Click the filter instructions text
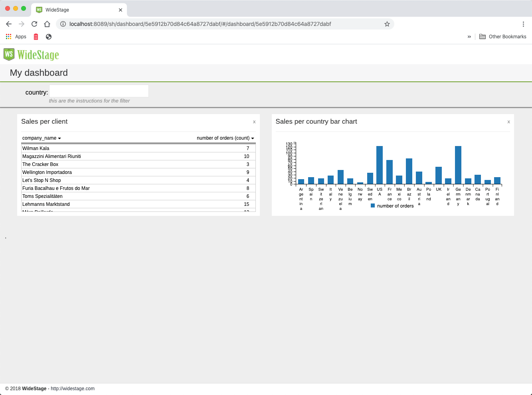Screen dimensions: 532x395 (x=89, y=101)
